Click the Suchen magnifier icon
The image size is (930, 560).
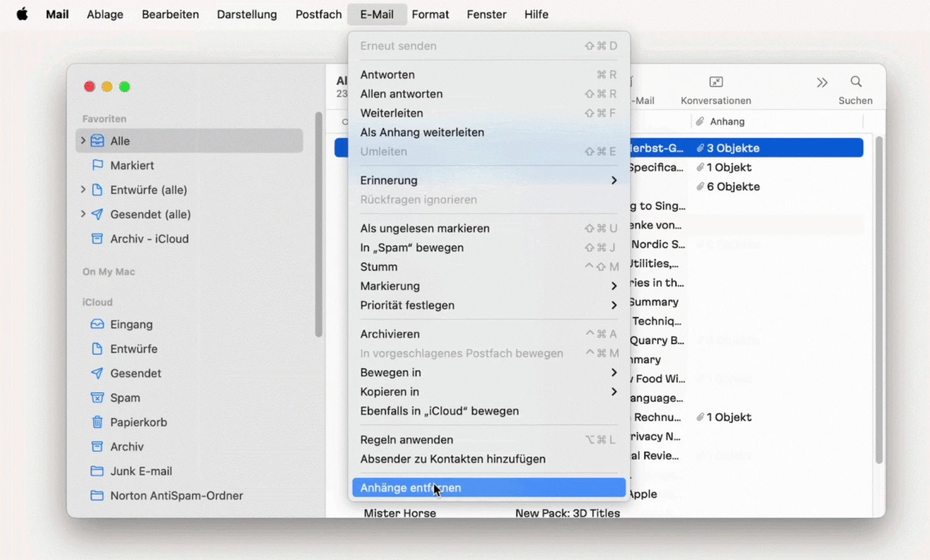click(x=856, y=82)
